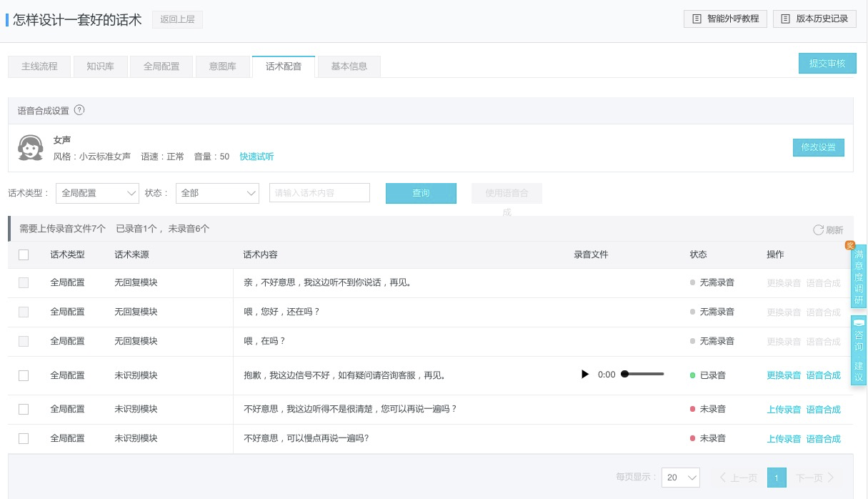Screen dimensions: 868x499
Task: Click the 话术内容 column header
Action: point(260,255)
